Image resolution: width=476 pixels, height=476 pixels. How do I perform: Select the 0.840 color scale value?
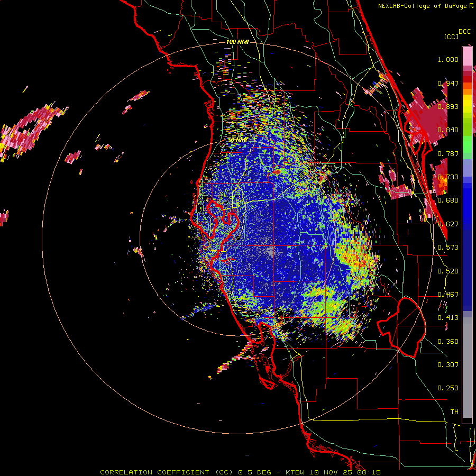(448, 130)
